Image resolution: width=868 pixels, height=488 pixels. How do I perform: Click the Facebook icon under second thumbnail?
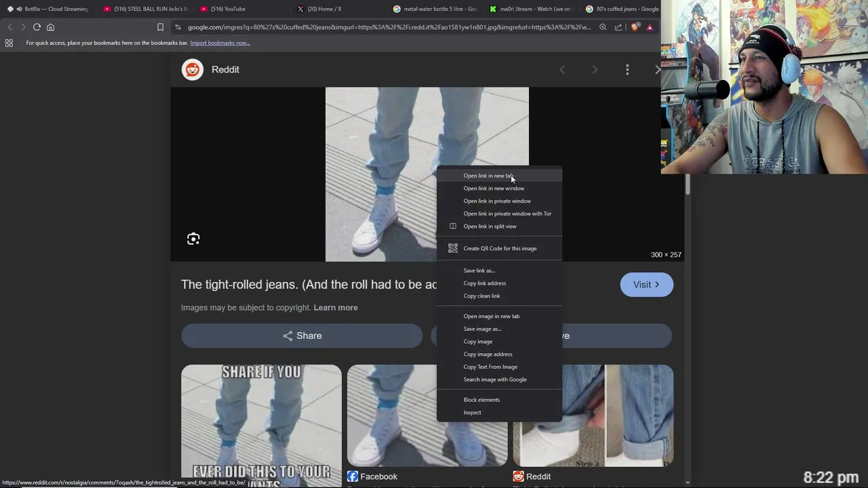coord(353,476)
